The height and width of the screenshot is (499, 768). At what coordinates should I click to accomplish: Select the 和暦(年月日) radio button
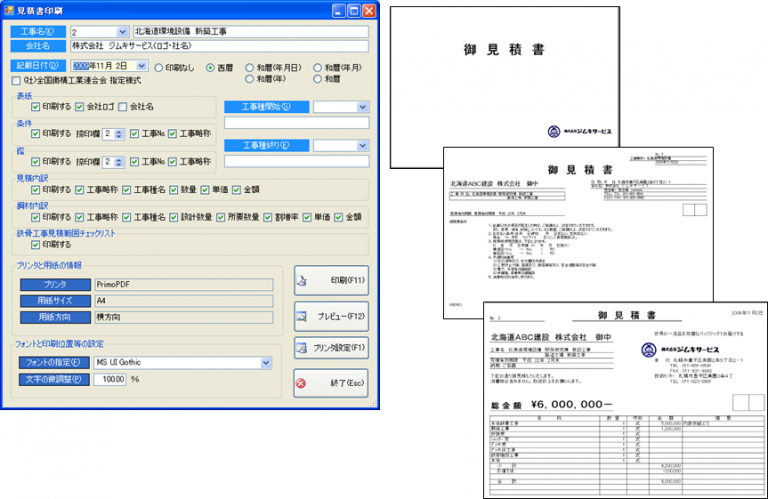[x=250, y=68]
